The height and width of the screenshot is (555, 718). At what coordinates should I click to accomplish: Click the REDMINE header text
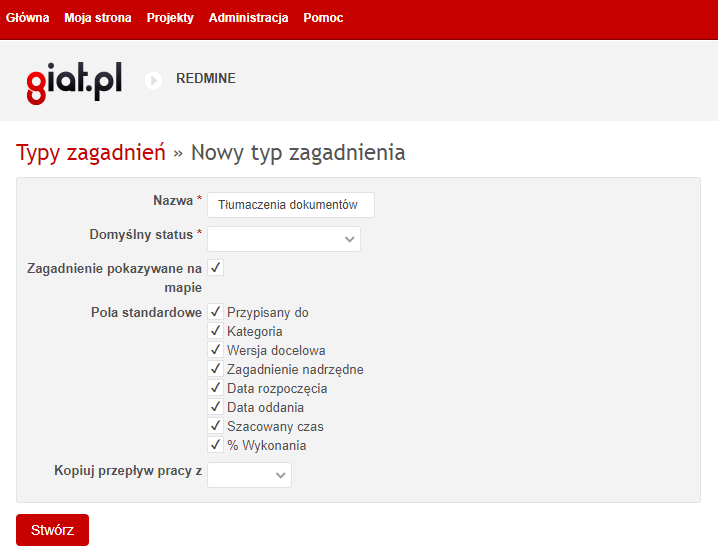point(206,78)
